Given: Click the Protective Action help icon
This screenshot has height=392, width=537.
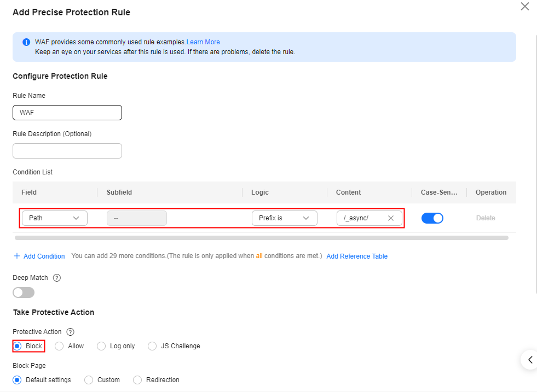Looking at the screenshot, I should coord(70,332).
